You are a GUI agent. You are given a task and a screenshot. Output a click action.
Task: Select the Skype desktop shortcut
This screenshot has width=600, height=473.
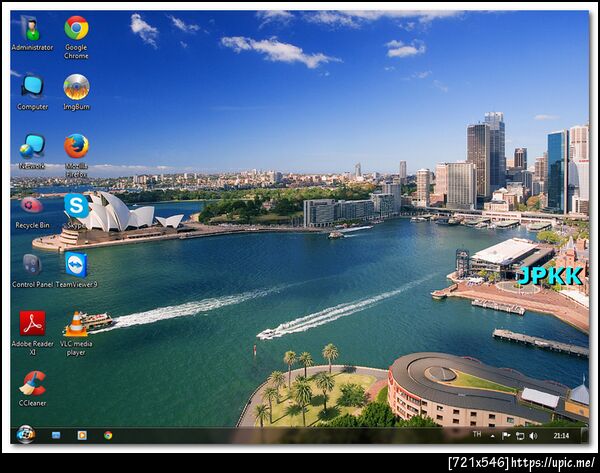coord(76,211)
